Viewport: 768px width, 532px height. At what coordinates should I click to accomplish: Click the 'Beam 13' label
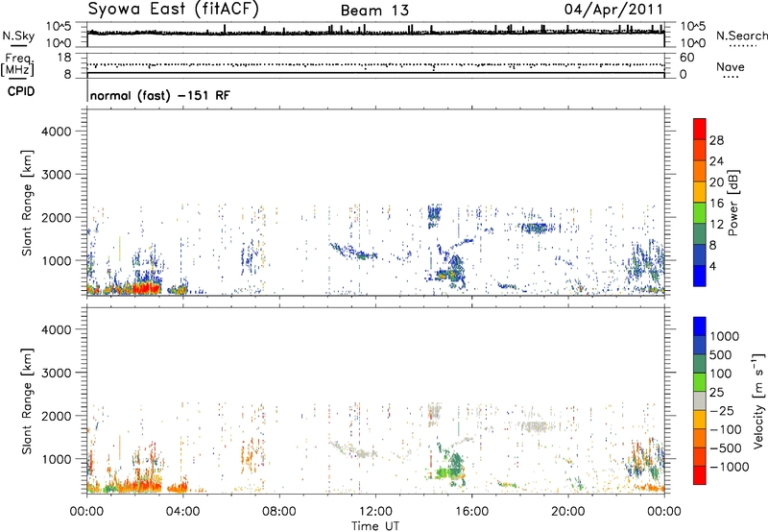coord(374,11)
